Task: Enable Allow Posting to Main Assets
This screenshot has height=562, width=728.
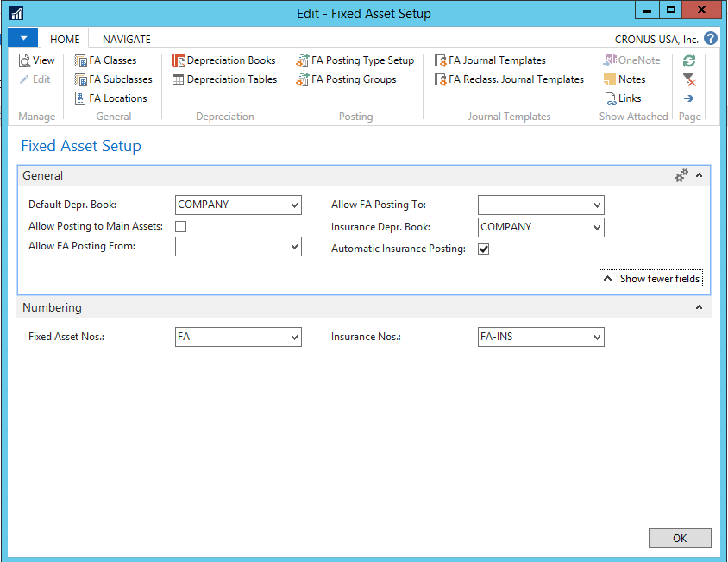Action: (x=179, y=224)
